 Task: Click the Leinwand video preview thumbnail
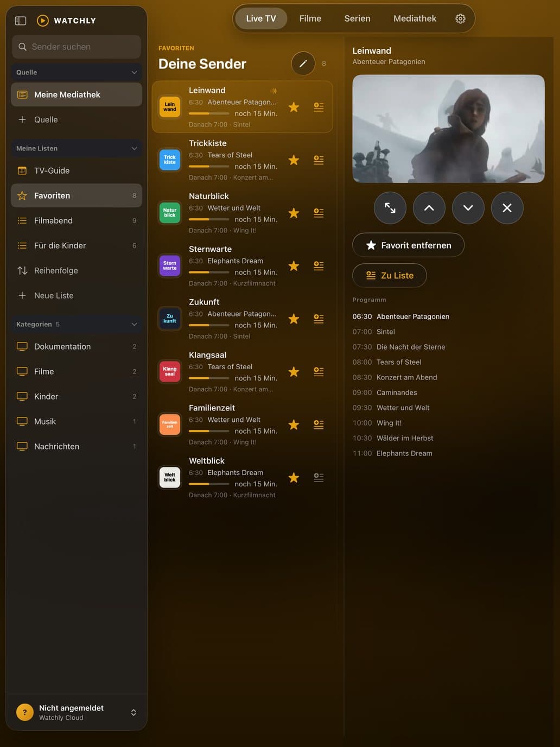click(448, 129)
